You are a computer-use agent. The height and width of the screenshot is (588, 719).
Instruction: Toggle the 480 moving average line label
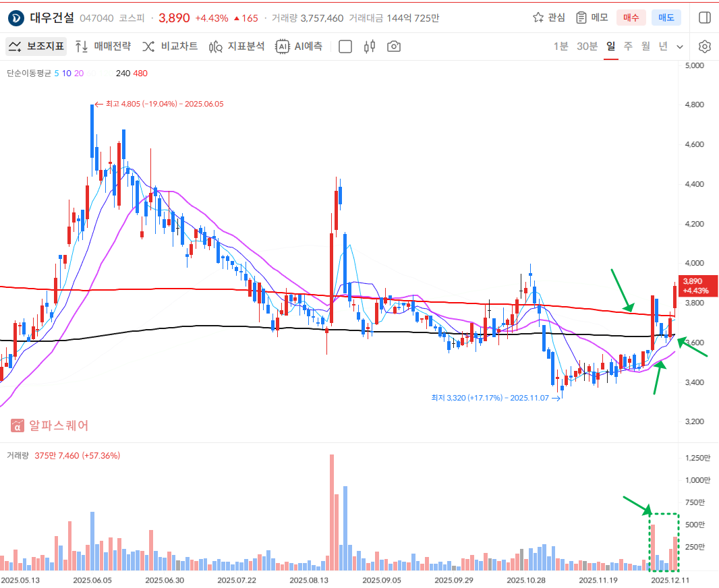[140, 73]
